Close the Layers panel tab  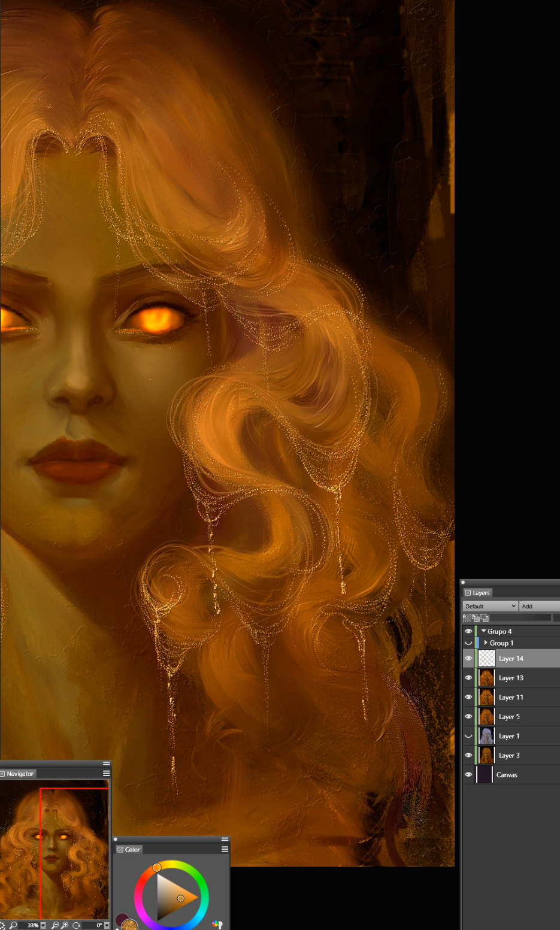pos(468,593)
